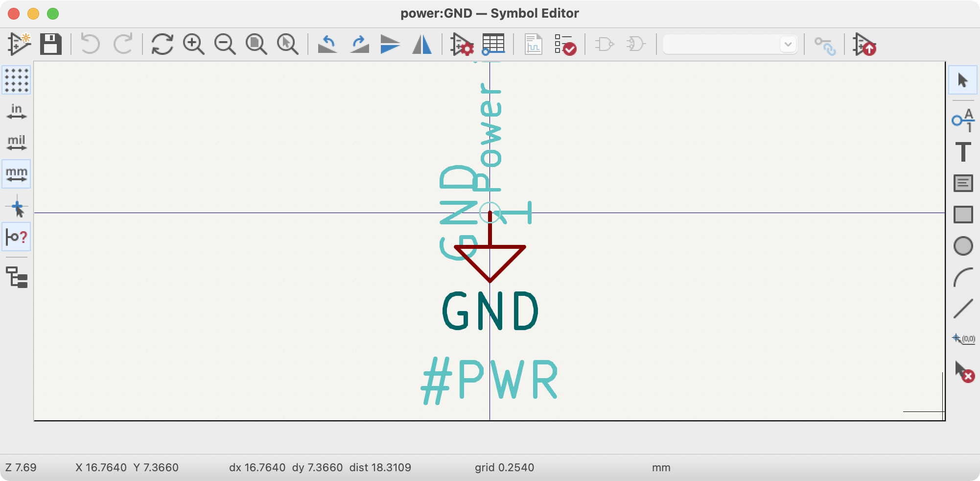Image resolution: width=980 pixels, height=481 pixels.
Task: Select the Text tool
Action: click(x=962, y=152)
